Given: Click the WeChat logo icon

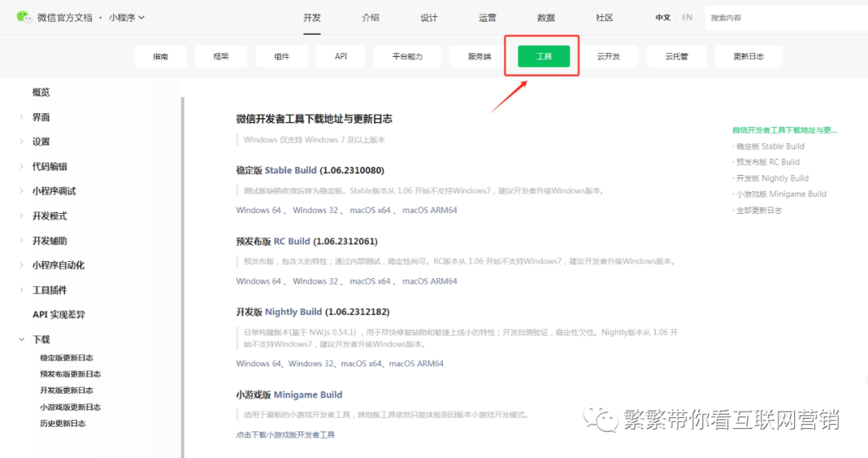Looking at the screenshot, I should click(x=24, y=17).
